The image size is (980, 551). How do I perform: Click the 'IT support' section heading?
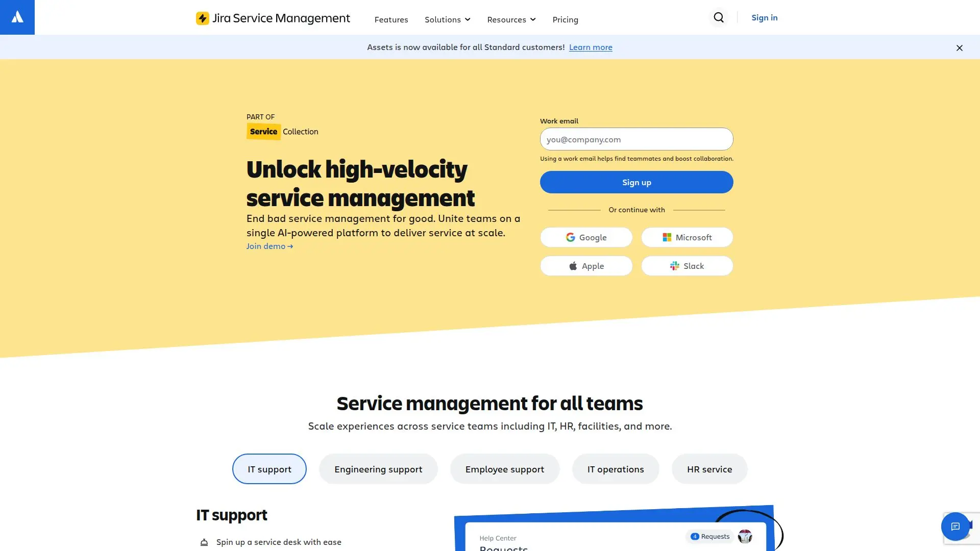232,515
